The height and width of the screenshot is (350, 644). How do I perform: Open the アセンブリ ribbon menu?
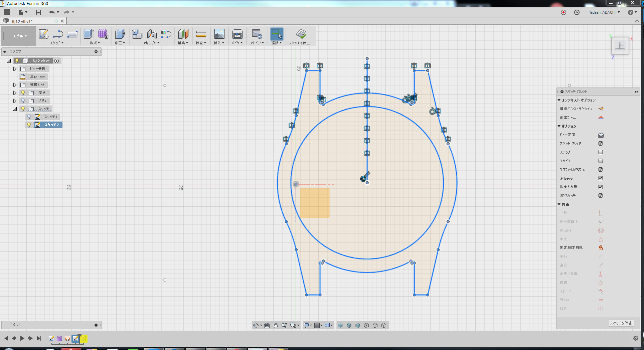click(x=151, y=43)
